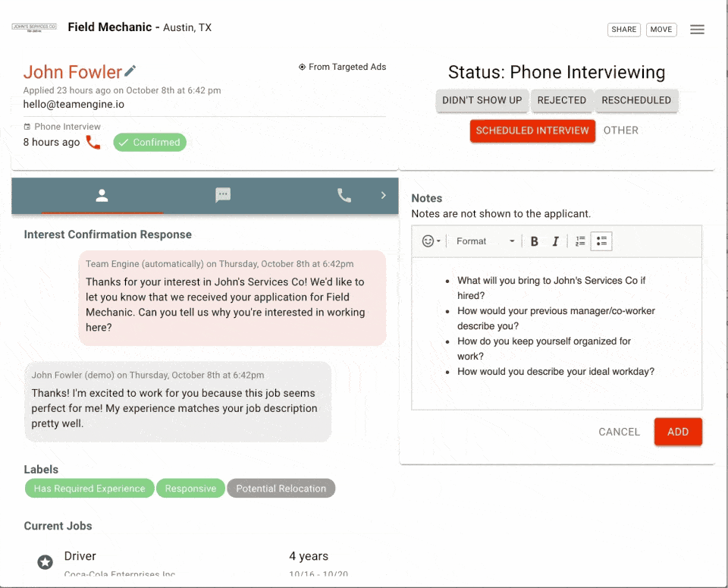Viewport: 728px width, 588px height.
Task: Click the Cancel link under notes
Action: coord(619,432)
